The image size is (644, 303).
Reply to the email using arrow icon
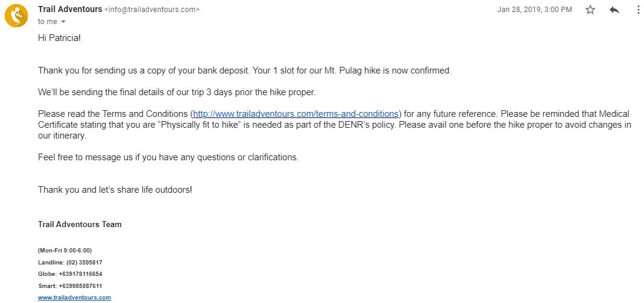pos(614,10)
